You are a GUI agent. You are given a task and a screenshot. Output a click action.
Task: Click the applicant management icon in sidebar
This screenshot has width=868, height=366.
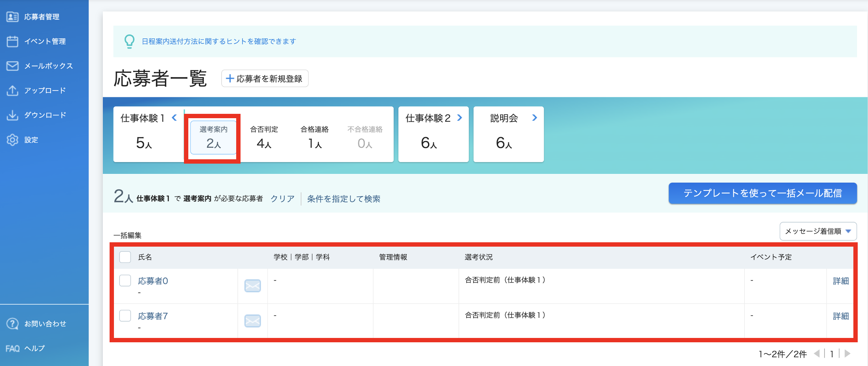(x=12, y=17)
